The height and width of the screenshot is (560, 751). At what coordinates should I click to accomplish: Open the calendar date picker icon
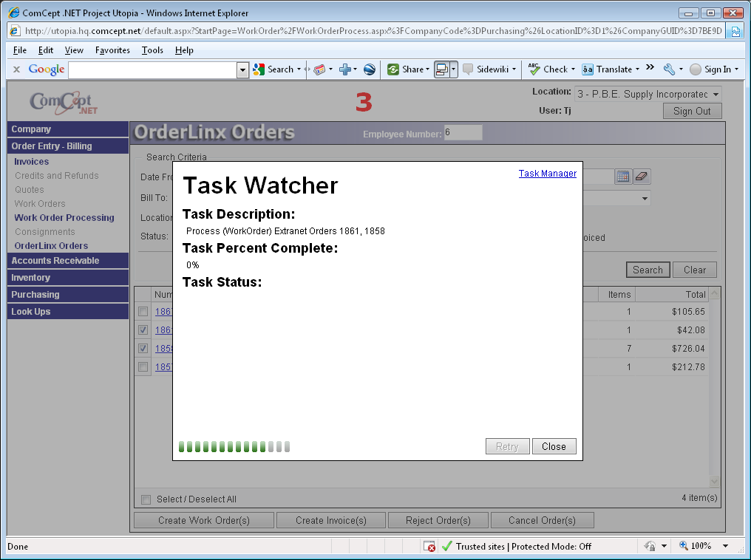(x=622, y=177)
